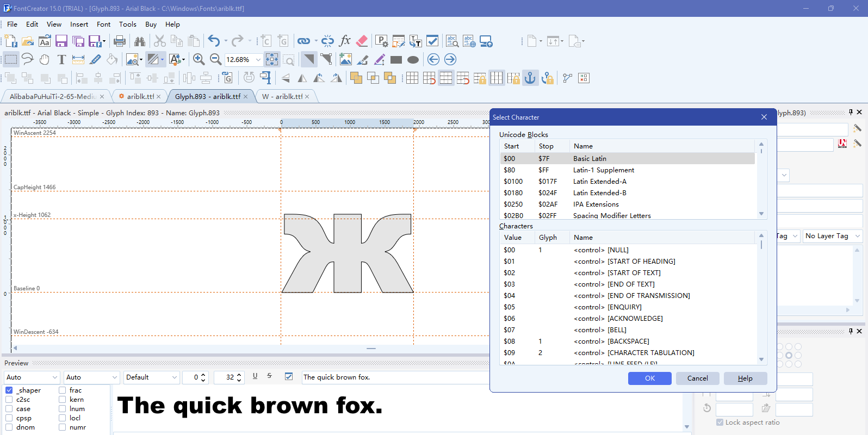Viewport: 868px width, 435px height.
Task: Uncheck the _shaper feature checkbox
Action: click(x=9, y=390)
